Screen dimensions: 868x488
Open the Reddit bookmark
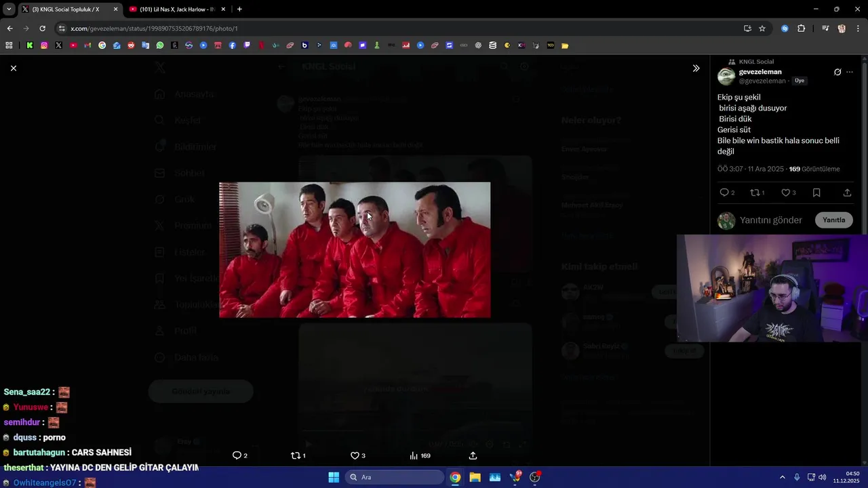click(131, 45)
